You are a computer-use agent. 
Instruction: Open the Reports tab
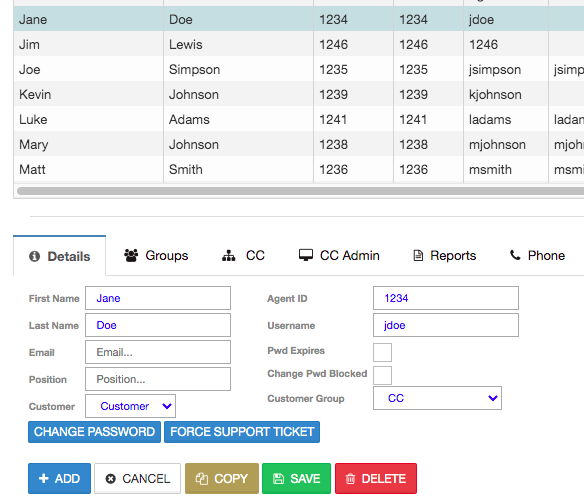click(445, 255)
